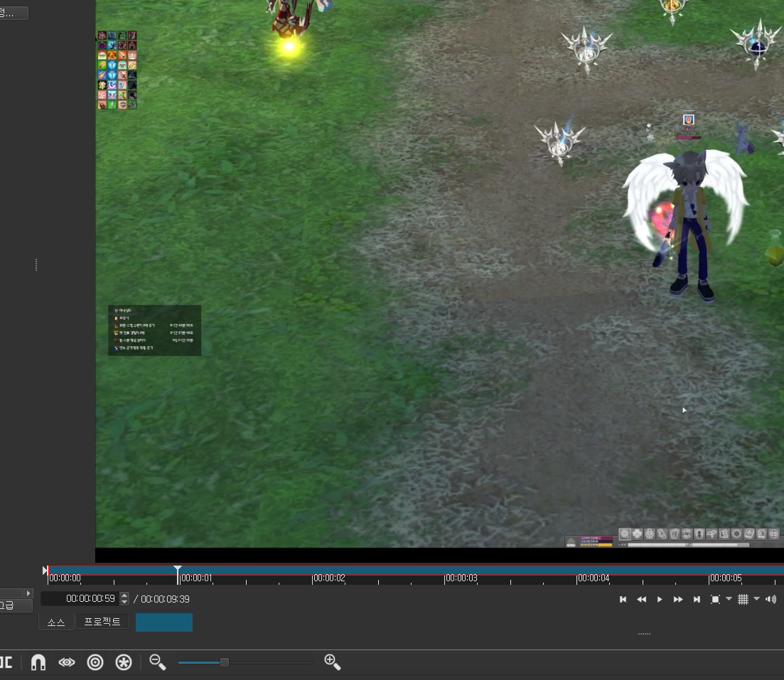Click the playhead marker on the scrub bar
This screenshot has height=680, width=784.
point(178,570)
